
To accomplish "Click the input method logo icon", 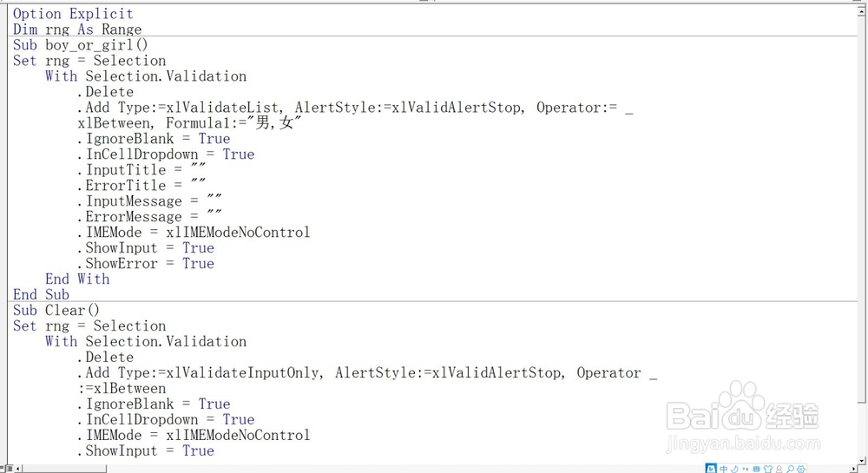I will coord(711,469).
